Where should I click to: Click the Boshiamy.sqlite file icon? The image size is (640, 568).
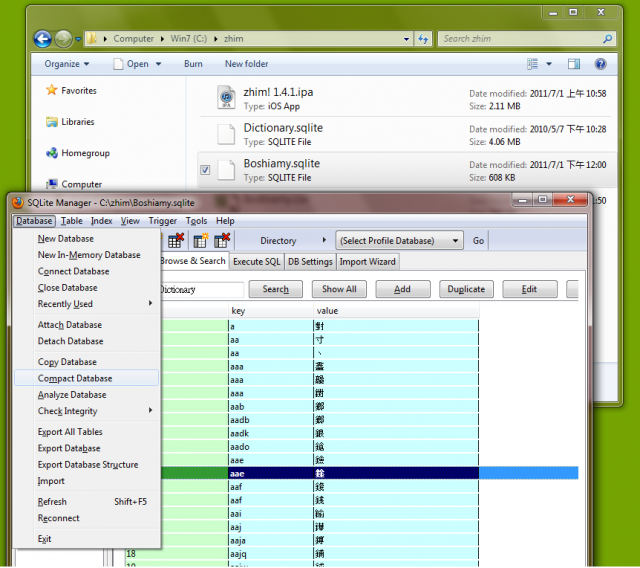point(226,170)
